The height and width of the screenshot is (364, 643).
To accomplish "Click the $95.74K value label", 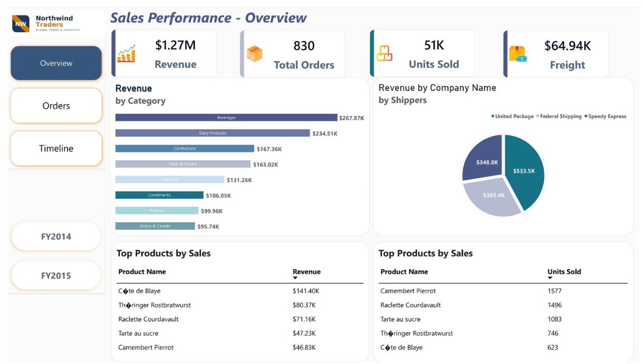I will click(x=208, y=227).
